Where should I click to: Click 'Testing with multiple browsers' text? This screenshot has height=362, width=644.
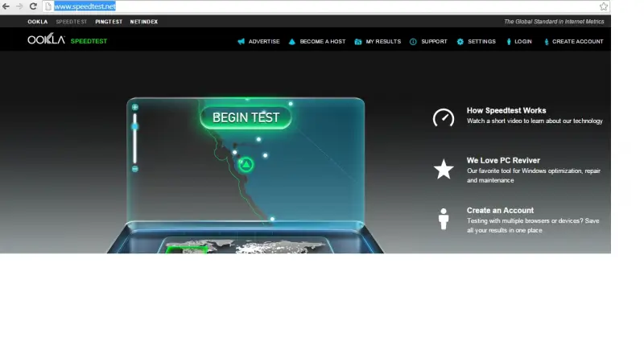[x=533, y=225]
